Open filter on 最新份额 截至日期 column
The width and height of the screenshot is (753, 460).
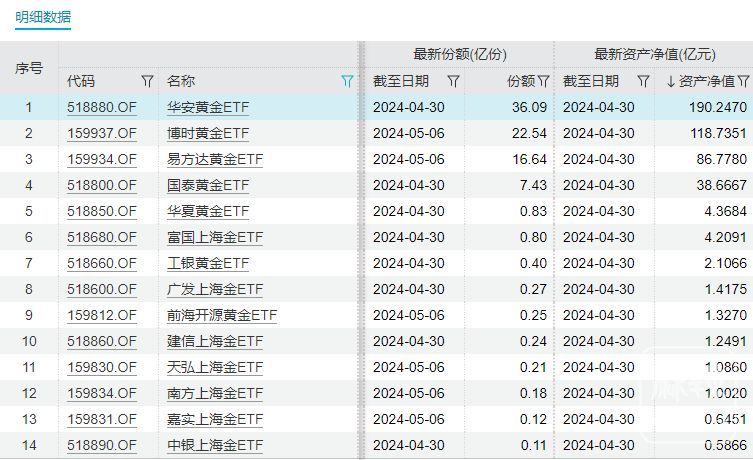click(453, 81)
